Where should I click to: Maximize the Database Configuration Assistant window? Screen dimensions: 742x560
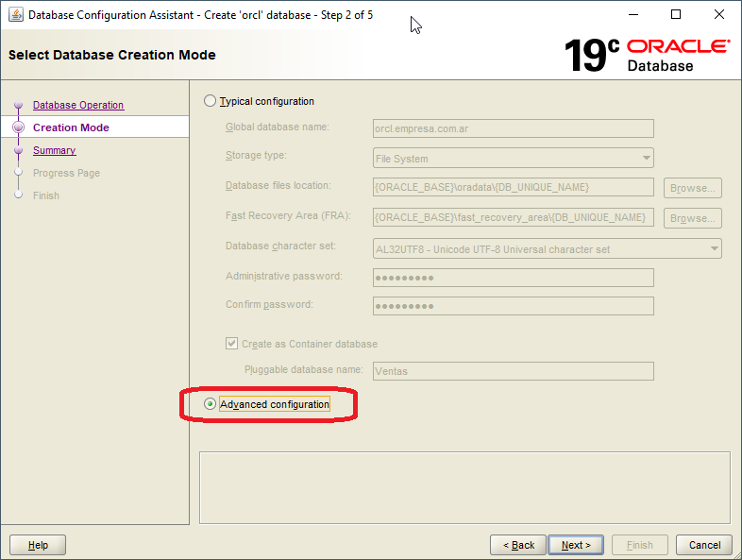coord(676,15)
